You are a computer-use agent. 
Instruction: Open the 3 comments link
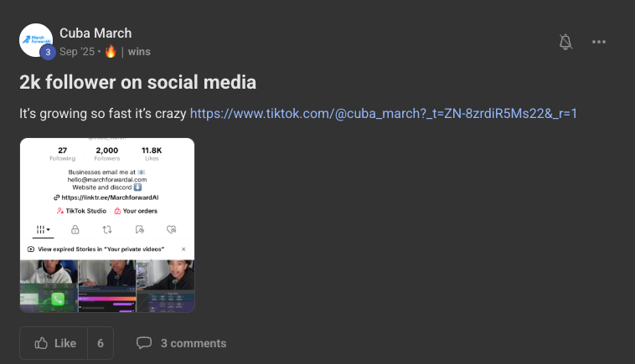point(194,343)
